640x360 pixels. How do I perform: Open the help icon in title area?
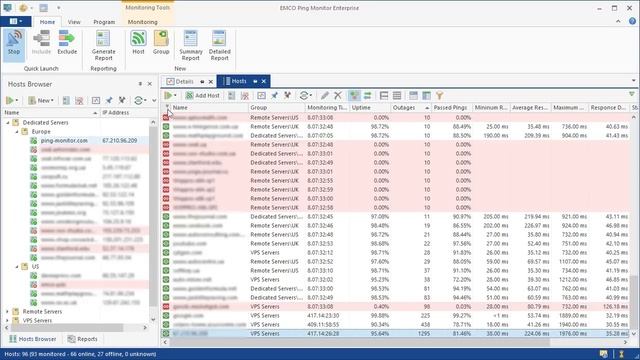[x=632, y=21]
